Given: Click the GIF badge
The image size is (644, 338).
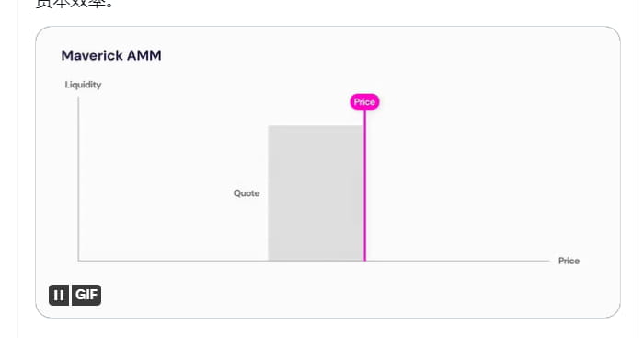Looking at the screenshot, I should [86, 296].
